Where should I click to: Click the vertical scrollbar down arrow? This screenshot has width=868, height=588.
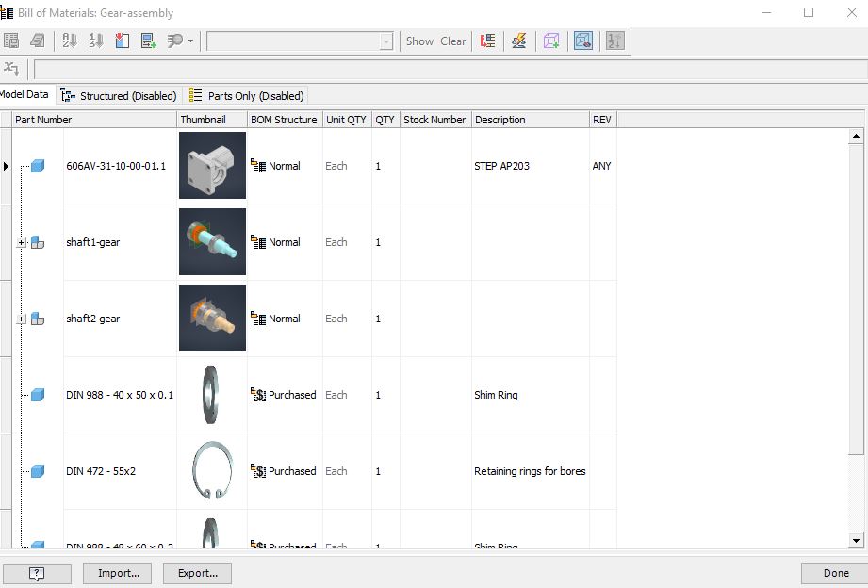point(856,540)
